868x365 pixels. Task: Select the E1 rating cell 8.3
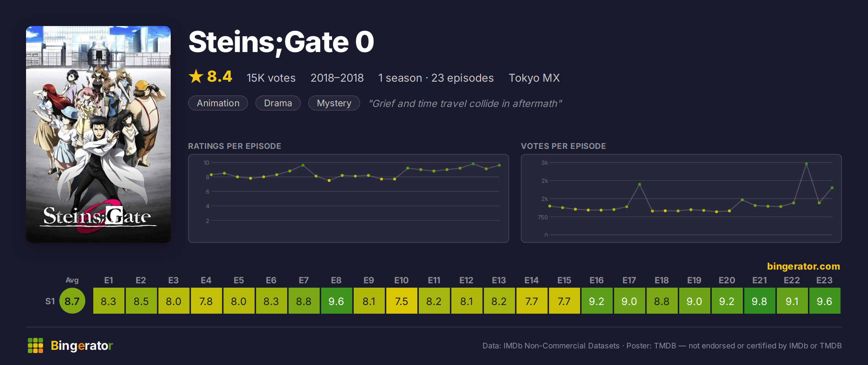point(109,301)
